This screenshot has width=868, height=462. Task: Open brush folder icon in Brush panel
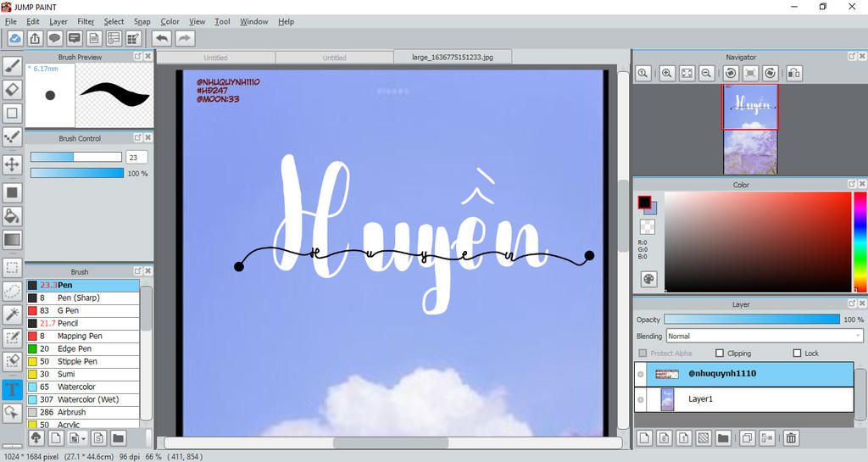(118, 438)
